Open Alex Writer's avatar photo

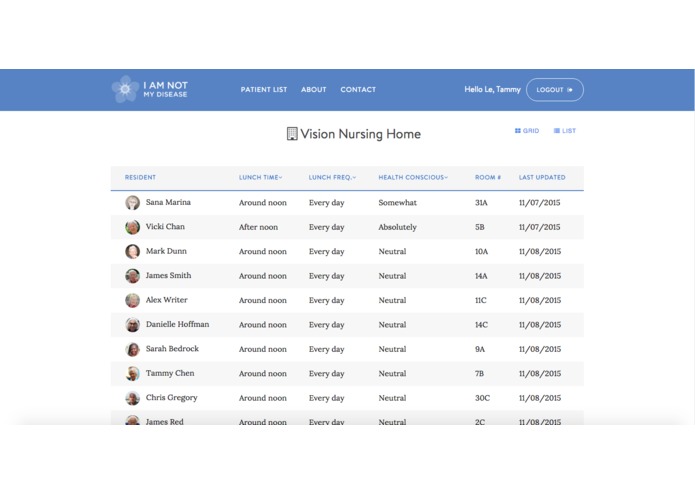133,300
